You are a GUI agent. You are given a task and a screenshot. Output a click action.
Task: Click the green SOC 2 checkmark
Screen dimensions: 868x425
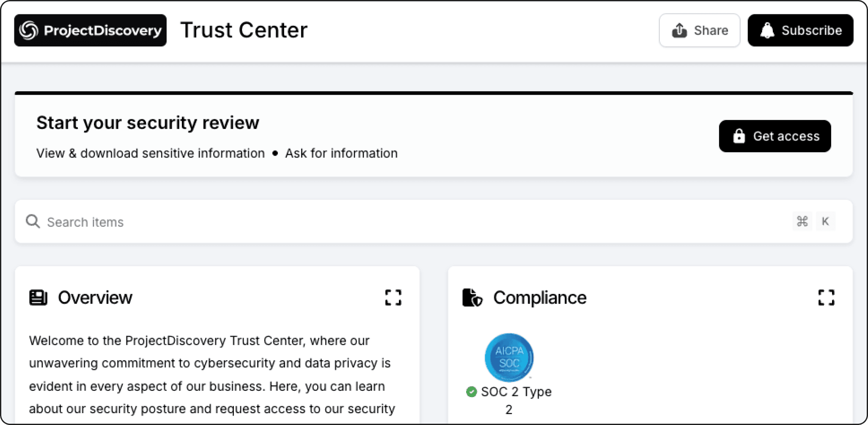471,392
